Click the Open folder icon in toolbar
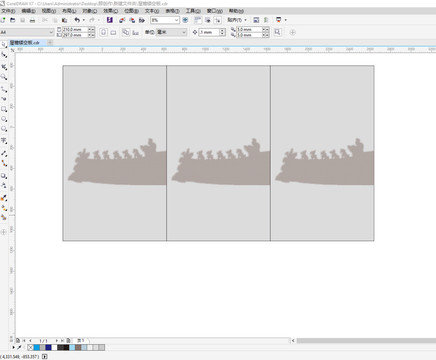 13,20
